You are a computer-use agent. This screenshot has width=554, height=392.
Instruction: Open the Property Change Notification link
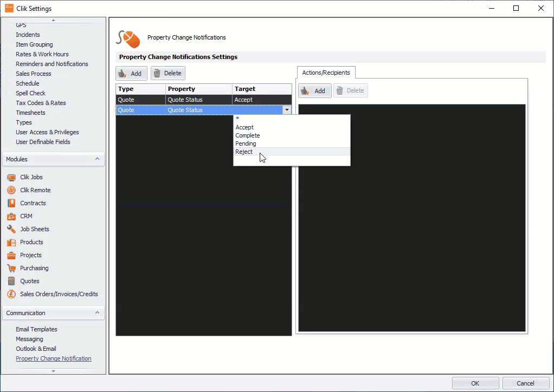[x=54, y=358]
